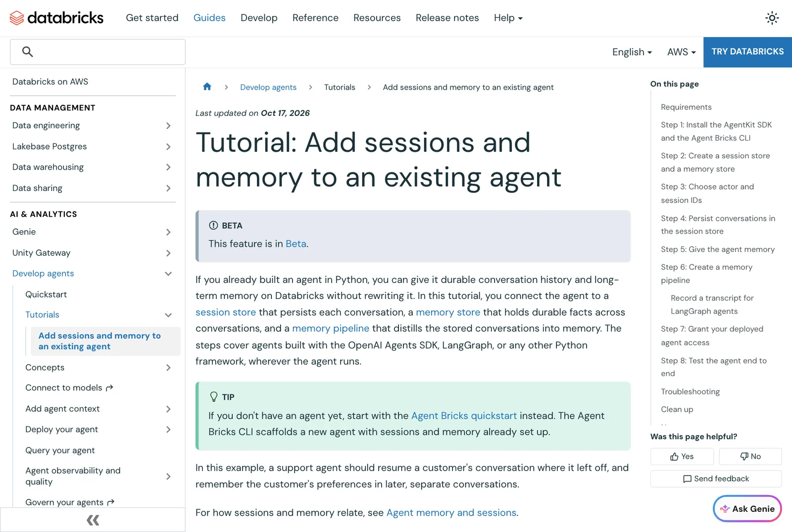Click the Databricks logo
792x532 pixels.
tap(56, 18)
